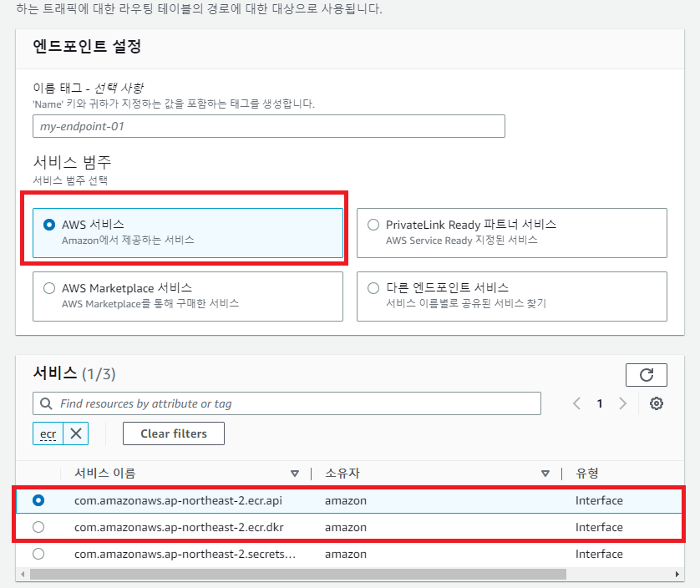Click amazon owner in ecr.dkr row
The image size is (700, 588).
346,527
